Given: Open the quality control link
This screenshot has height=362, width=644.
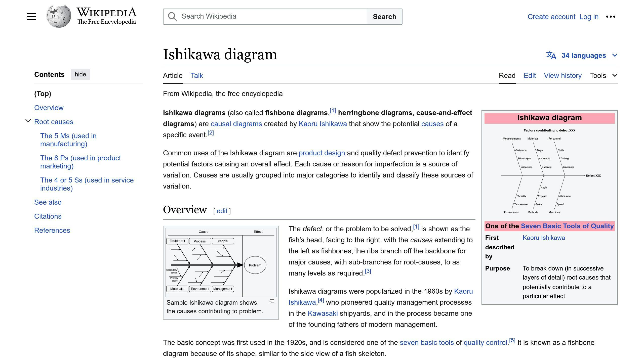Looking at the screenshot, I should coord(485,342).
